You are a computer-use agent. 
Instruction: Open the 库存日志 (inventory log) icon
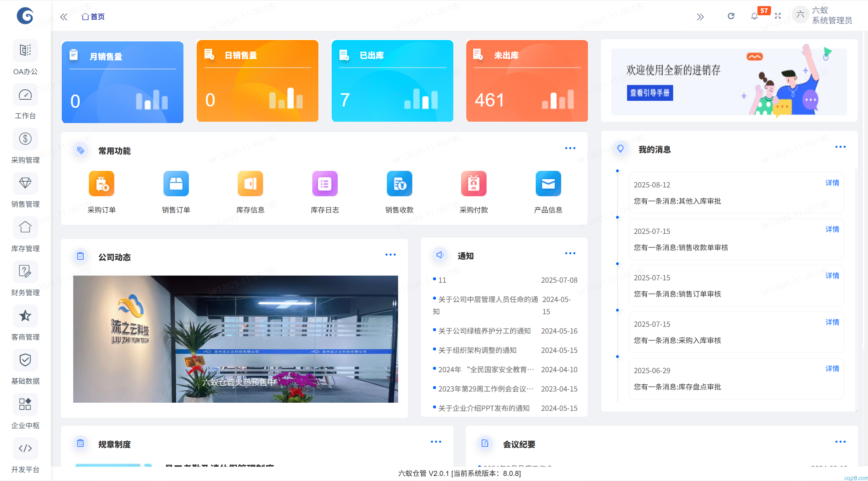324,183
